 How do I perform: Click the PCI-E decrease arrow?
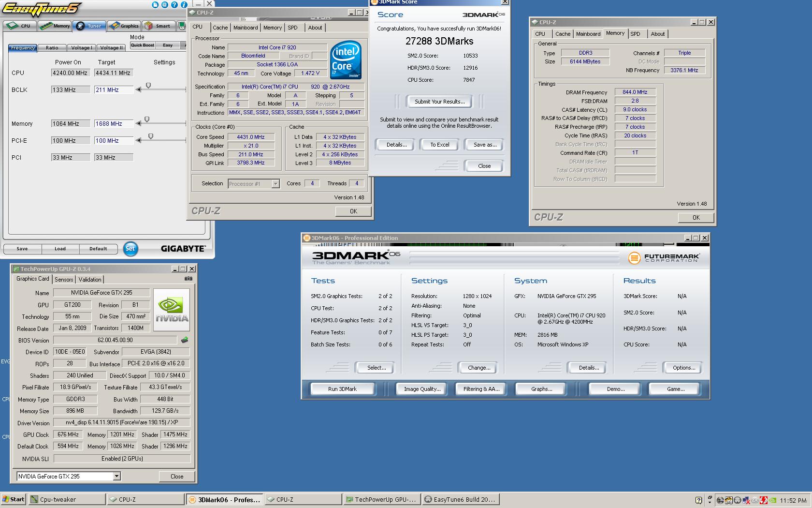click(x=139, y=140)
